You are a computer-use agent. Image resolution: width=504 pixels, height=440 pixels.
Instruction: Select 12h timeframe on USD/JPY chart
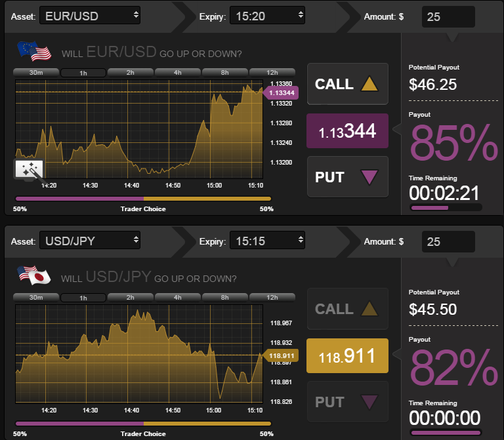pyautogui.click(x=272, y=298)
